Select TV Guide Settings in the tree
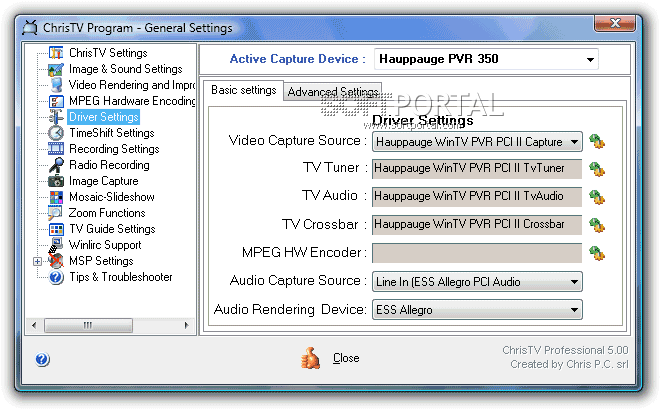 [x=112, y=229]
